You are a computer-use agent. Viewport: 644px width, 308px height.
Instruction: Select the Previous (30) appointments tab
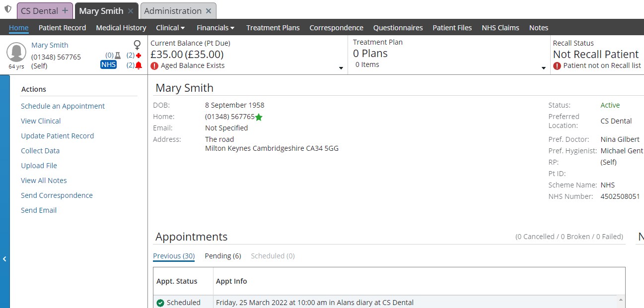(174, 256)
